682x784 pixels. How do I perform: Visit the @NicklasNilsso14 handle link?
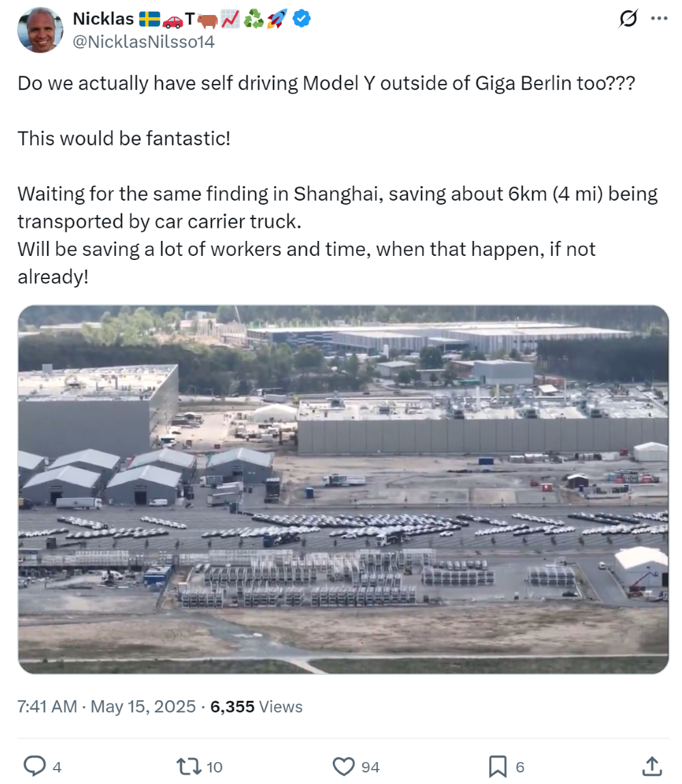pos(144,42)
